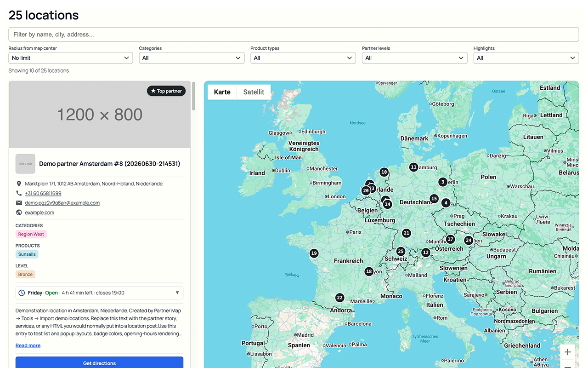Screen dimensions: 588x368
Task: Select map marker 15 in Germany
Action: coord(434,199)
